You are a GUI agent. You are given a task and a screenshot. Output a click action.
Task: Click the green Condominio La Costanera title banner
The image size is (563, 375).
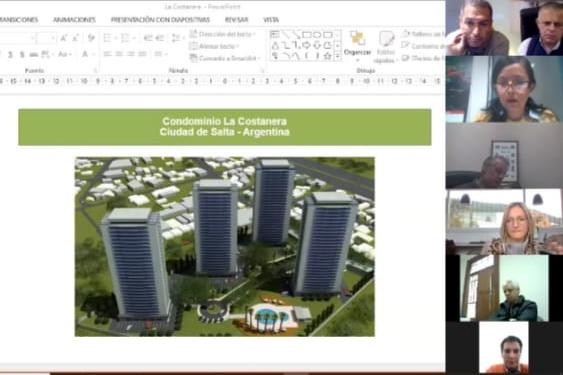pos(225,127)
